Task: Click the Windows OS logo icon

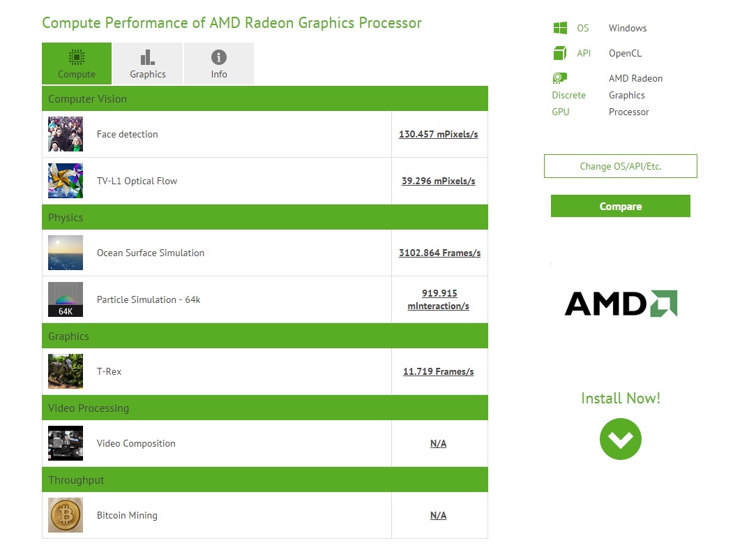Action: [x=560, y=28]
